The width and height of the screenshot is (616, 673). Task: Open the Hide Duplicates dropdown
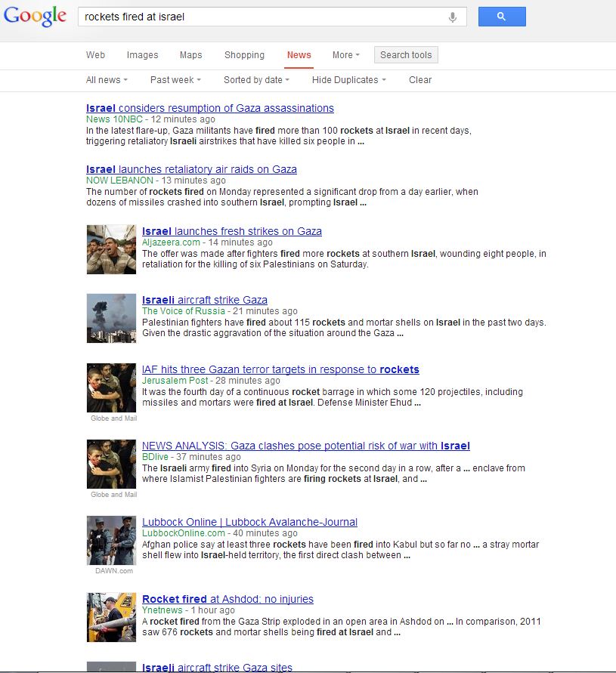(x=348, y=80)
